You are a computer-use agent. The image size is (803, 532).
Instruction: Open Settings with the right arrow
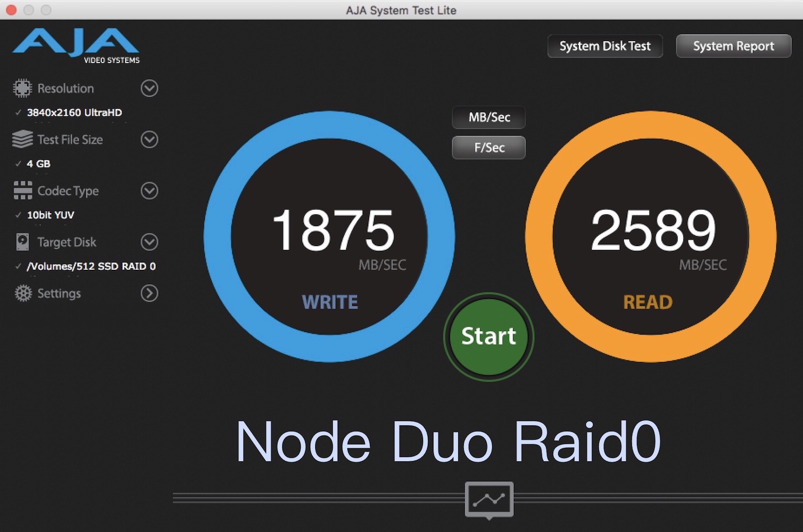point(149,293)
